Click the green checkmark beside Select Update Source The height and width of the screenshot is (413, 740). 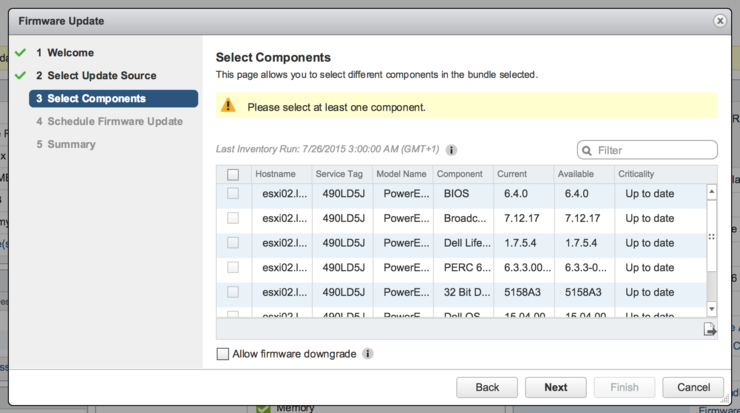click(20, 76)
